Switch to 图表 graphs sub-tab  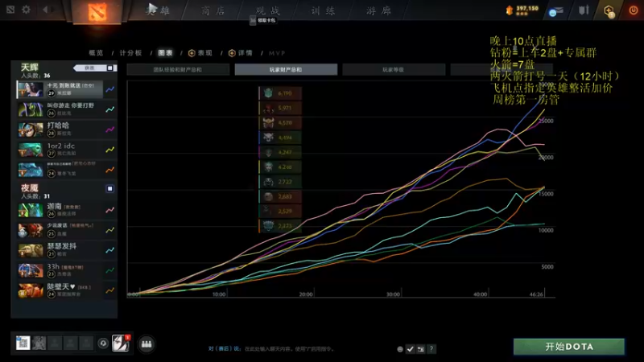165,53
